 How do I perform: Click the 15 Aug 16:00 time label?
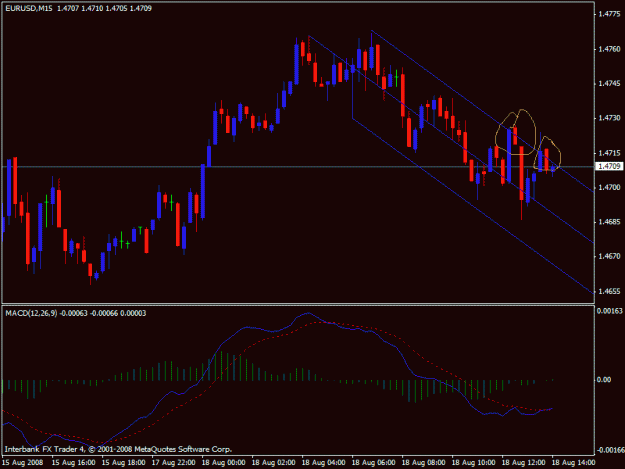click(74, 463)
